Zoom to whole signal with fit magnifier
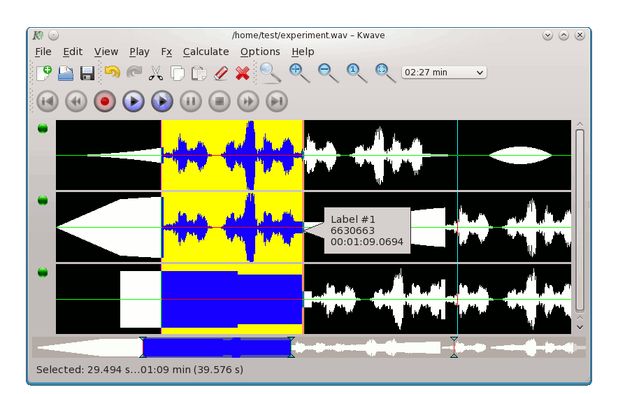Viewport: 618px width, 394px height. (385, 73)
